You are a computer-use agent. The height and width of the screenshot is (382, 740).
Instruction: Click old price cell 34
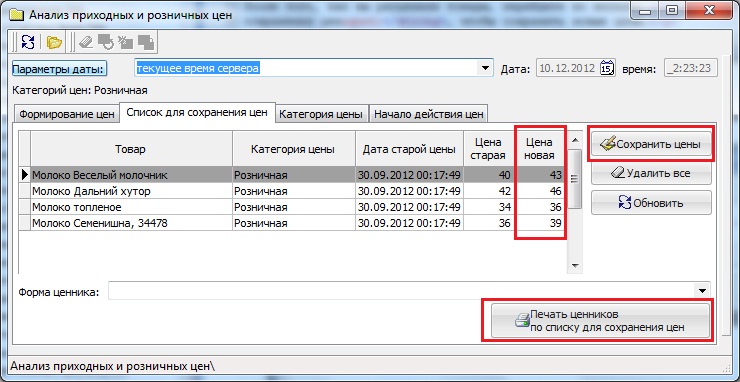[488, 207]
